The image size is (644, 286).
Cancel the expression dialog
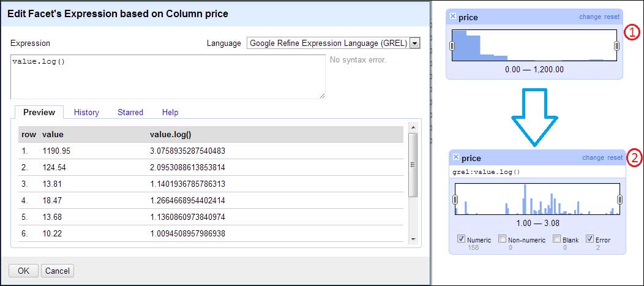(x=58, y=271)
